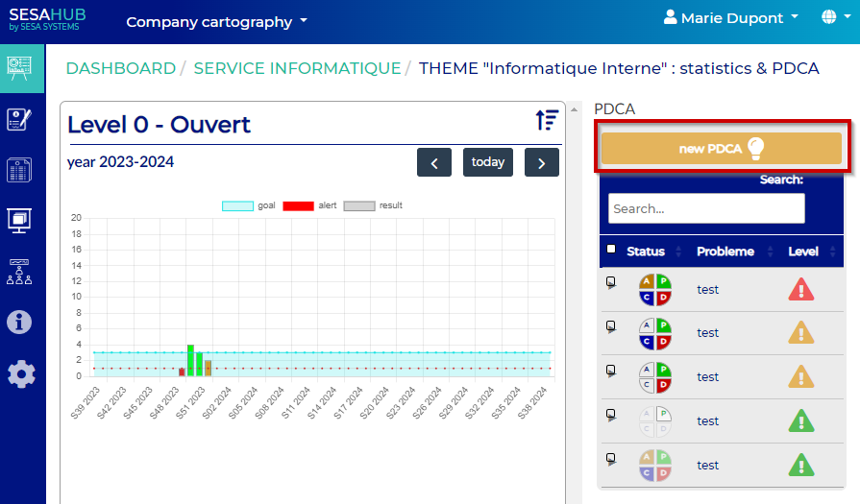
Task: Open the report sheet sidebar icon
Action: [21, 170]
